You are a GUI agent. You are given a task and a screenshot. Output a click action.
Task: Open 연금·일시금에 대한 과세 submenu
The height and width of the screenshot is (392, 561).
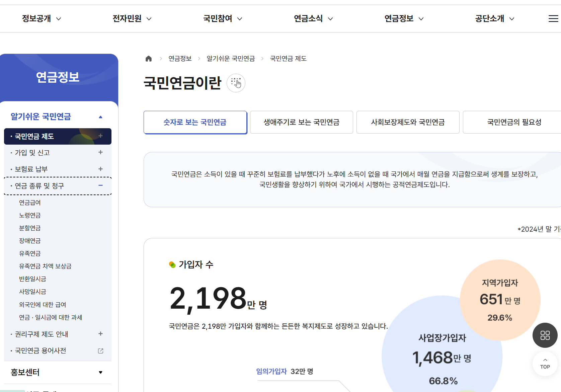click(x=51, y=317)
